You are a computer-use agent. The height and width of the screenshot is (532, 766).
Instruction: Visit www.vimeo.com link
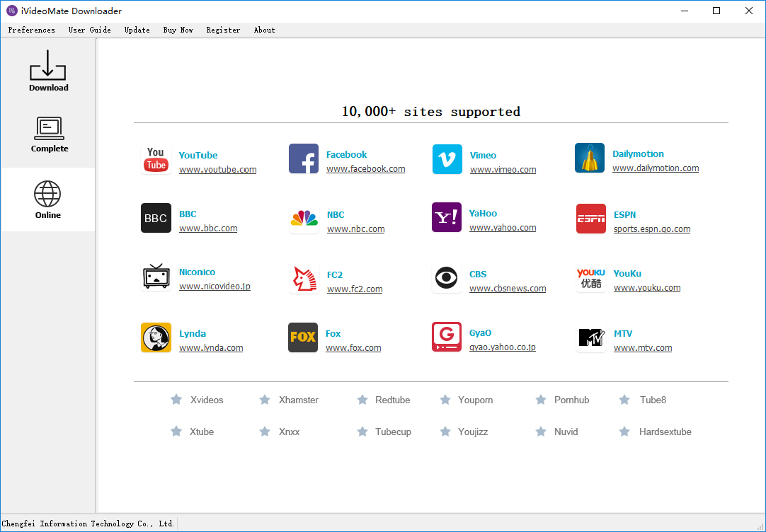coord(503,169)
